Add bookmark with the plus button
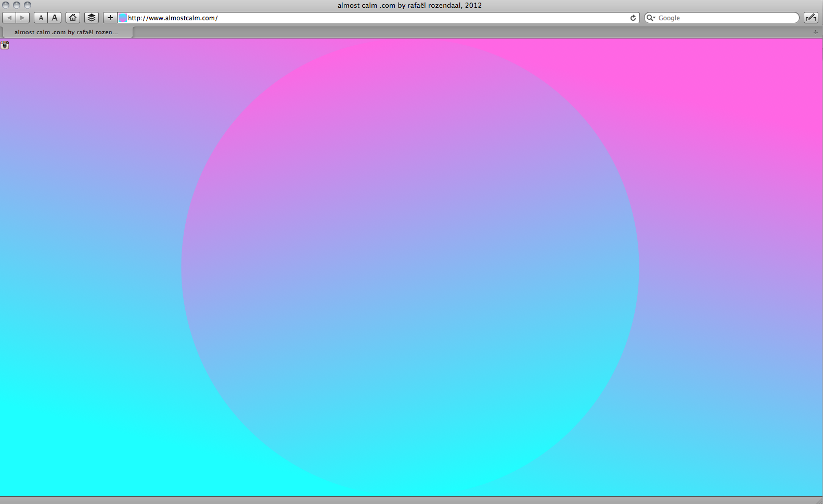 point(110,18)
